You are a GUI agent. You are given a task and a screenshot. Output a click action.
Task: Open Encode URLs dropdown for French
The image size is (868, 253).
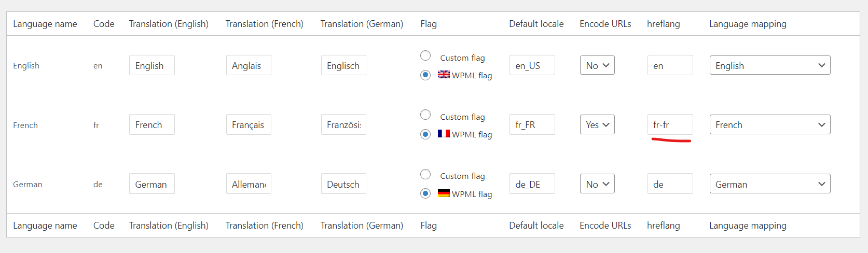(597, 124)
